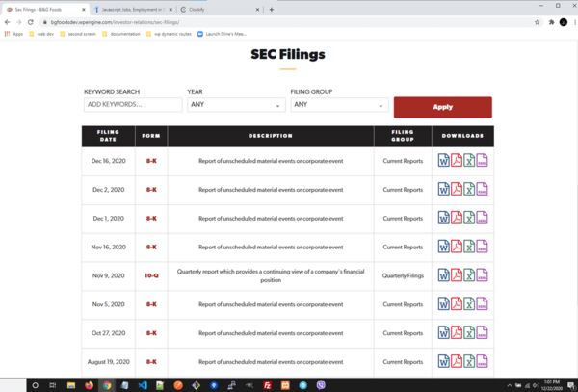Screen dimensions: 578x392
Task: Select the 'Dec 1, 2020' date cell
Action: pos(108,218)
